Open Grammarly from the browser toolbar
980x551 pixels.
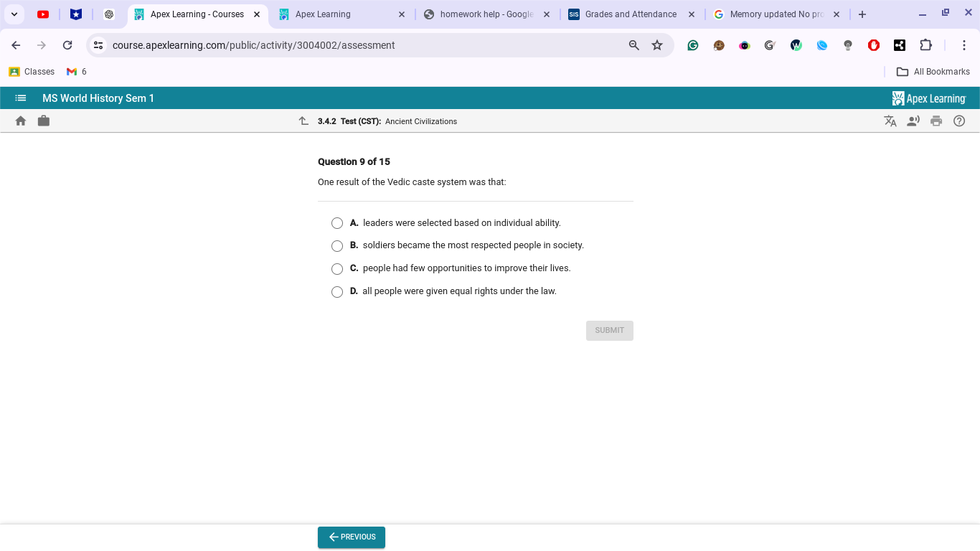click(692, 44)
